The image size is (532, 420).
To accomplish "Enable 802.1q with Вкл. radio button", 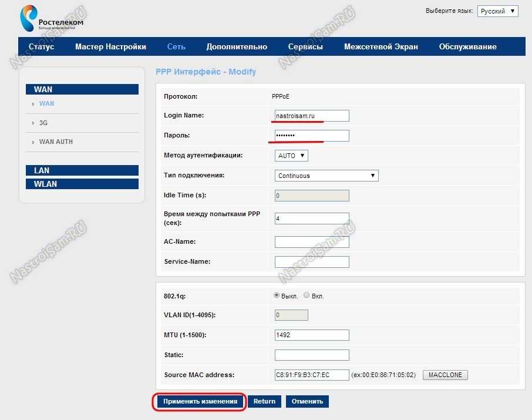I will tap(307, 295).
